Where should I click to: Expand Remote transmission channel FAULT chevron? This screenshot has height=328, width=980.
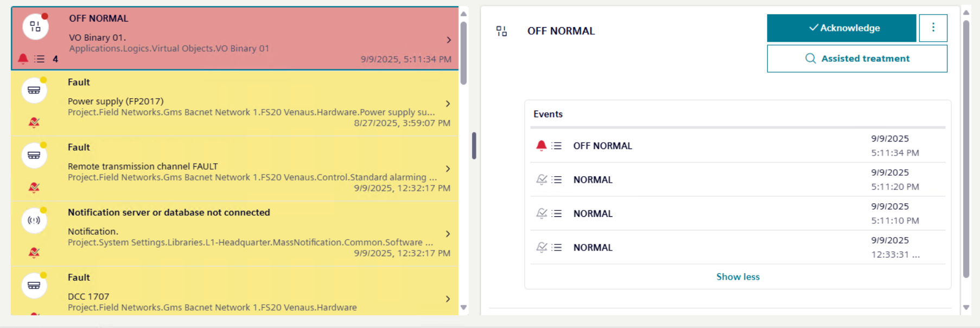448,169
